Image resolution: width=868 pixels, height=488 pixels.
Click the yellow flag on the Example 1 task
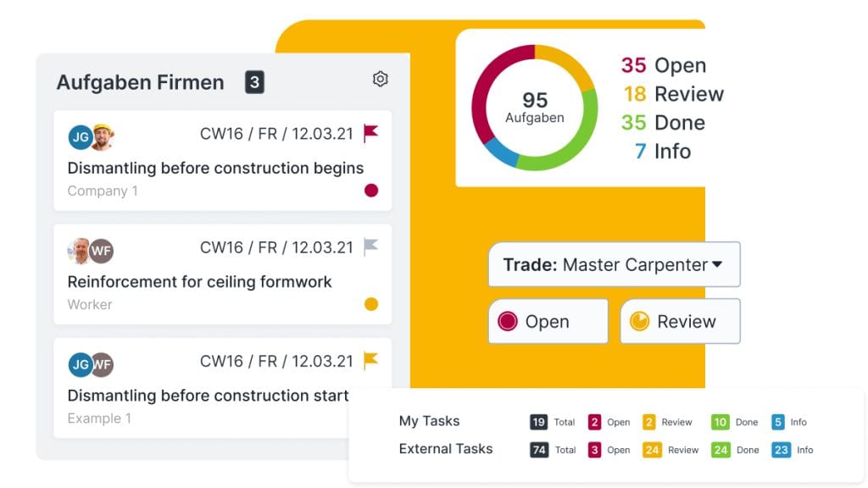pyautogui.click(x=370, y=360)
